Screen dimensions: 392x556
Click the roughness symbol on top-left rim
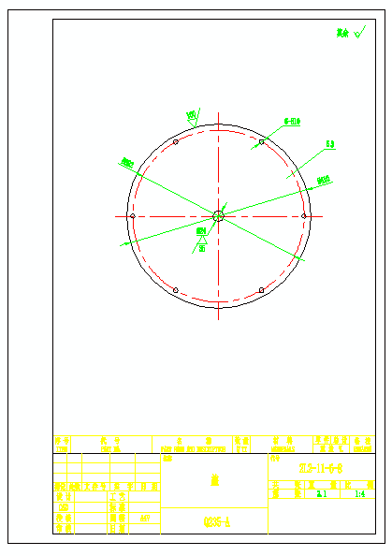click(x=193, y=117)
